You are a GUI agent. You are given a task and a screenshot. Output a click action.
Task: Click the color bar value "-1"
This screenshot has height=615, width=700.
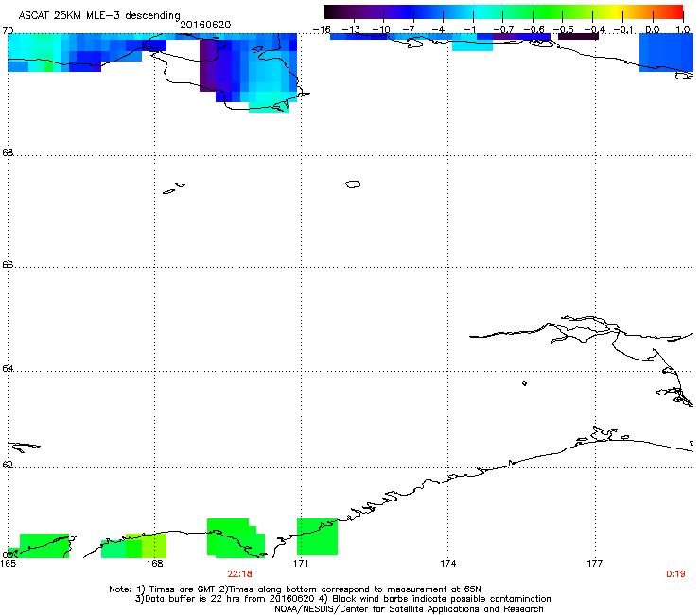469,30
